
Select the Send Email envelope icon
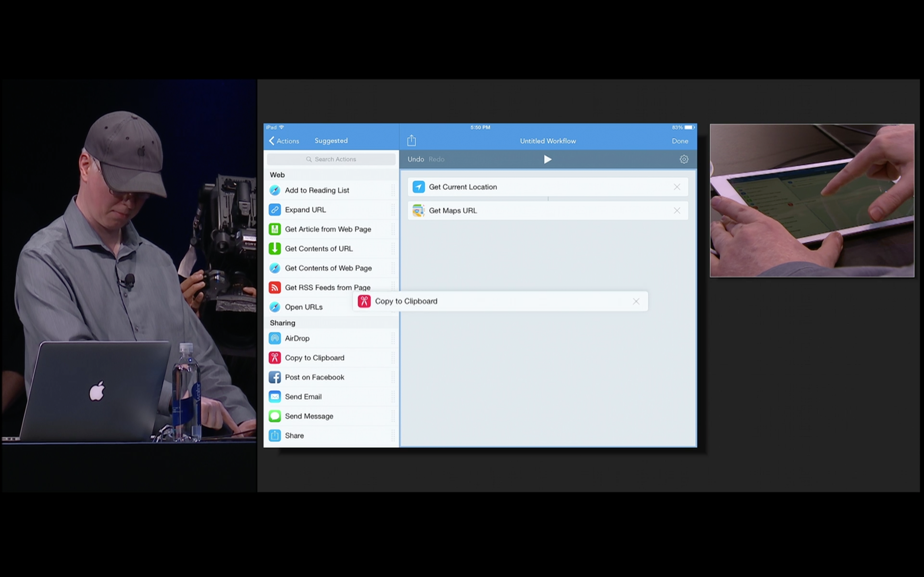coord(275,397)
